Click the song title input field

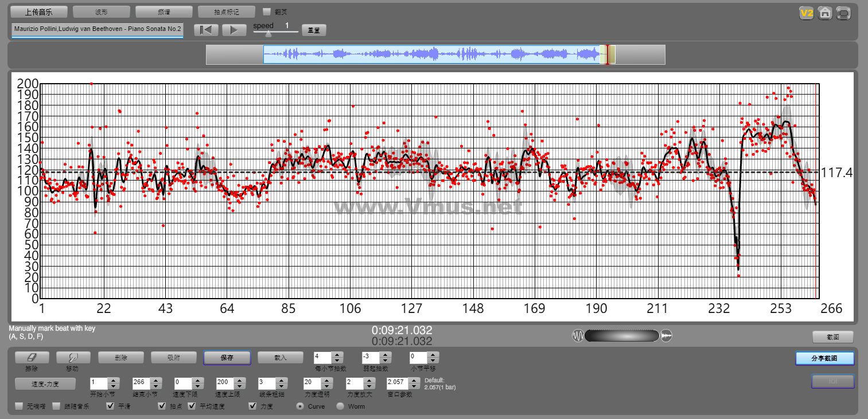tap(97, 29)
